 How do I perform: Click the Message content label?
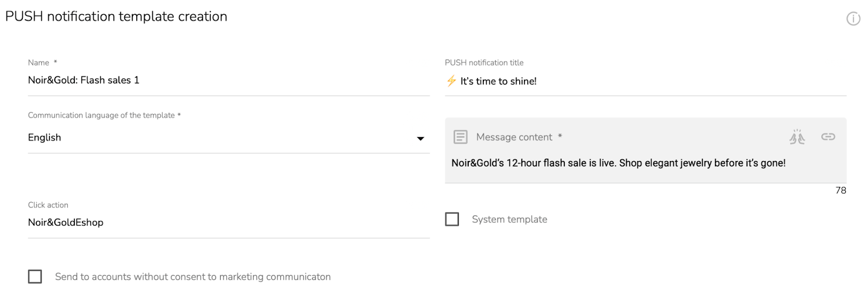click(514, 138)
